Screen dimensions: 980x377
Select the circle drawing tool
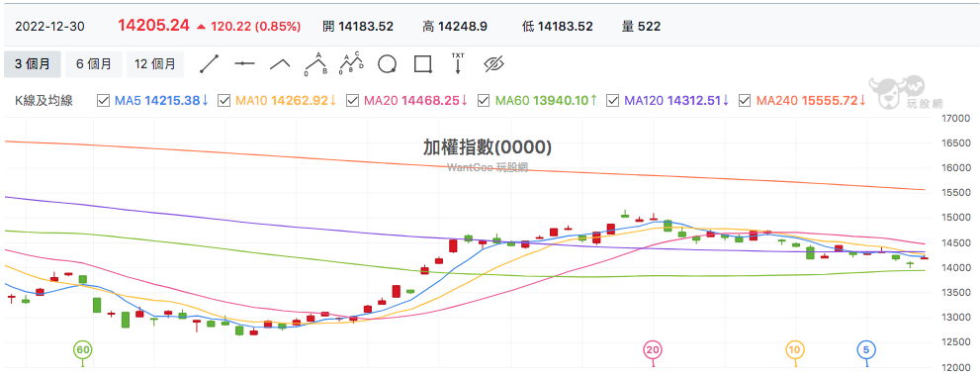click(x=388, y=63)
